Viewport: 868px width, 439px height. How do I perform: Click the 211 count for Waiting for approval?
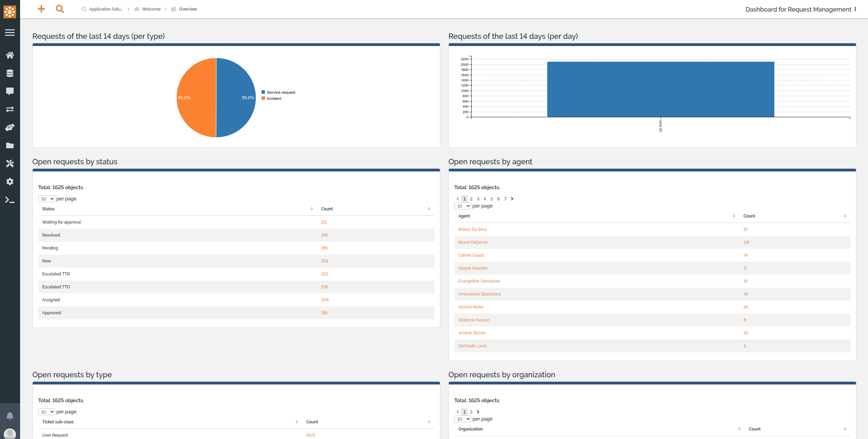tap(324, 222)
